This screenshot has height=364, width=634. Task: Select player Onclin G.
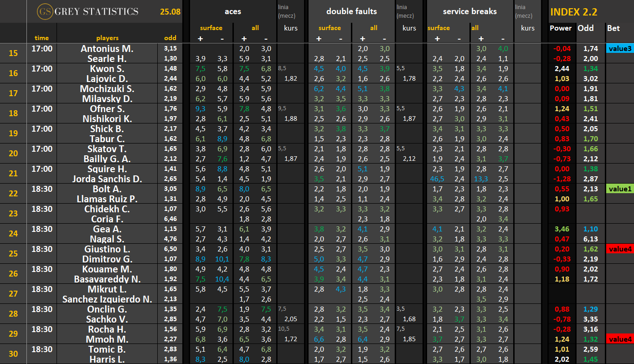[107, 309]
